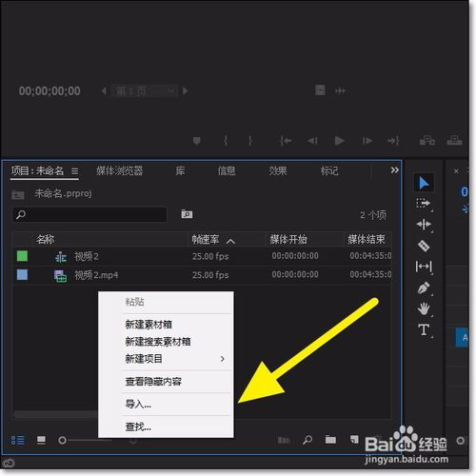The height and width of the screenshot is (476, 476).
Task: Choose 新建素材箱 from context menu
Action: (149, 325)
